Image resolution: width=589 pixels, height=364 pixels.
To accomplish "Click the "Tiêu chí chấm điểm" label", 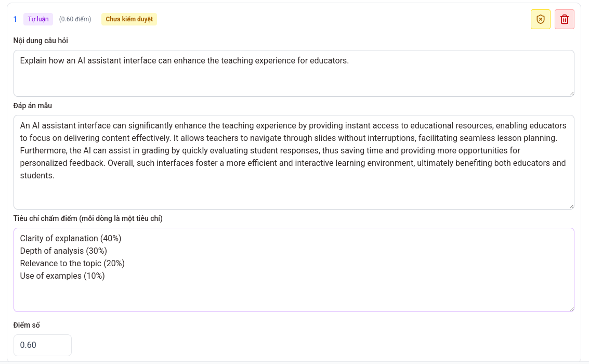I will click(88, 218).
